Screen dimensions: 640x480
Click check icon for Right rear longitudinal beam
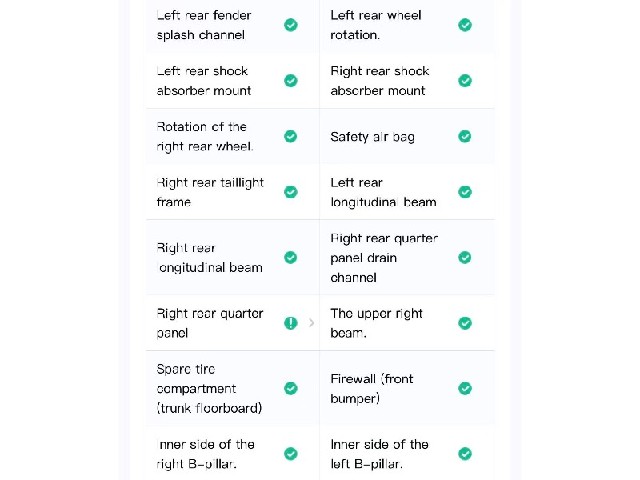click(291, 258)
